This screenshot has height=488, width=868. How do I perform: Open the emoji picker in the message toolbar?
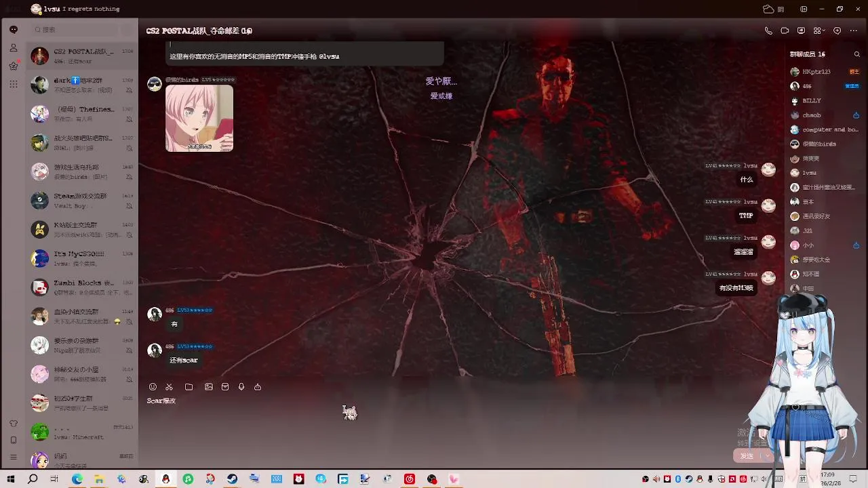click(153, 387)
